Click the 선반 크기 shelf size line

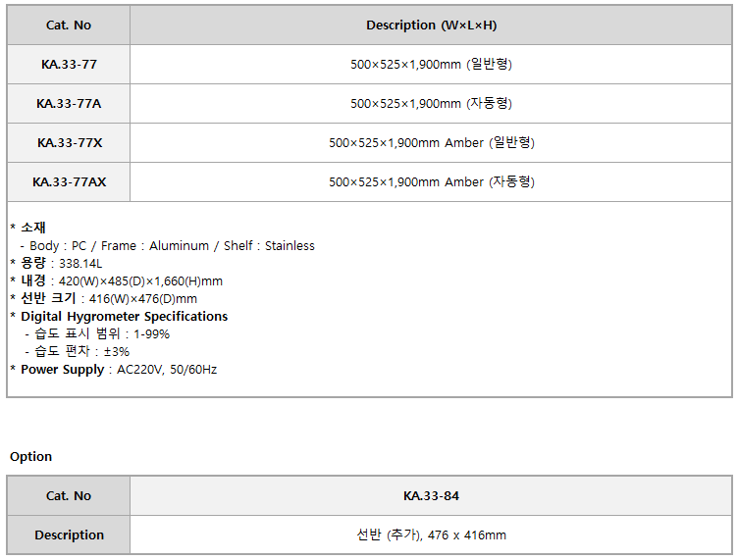tap(104, 298)
